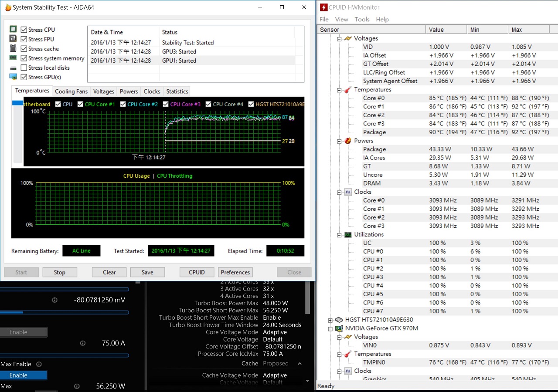Click the info icon next to 75.00 A
This screenshot has width=558, height=392.
click(x=82, y=343)
